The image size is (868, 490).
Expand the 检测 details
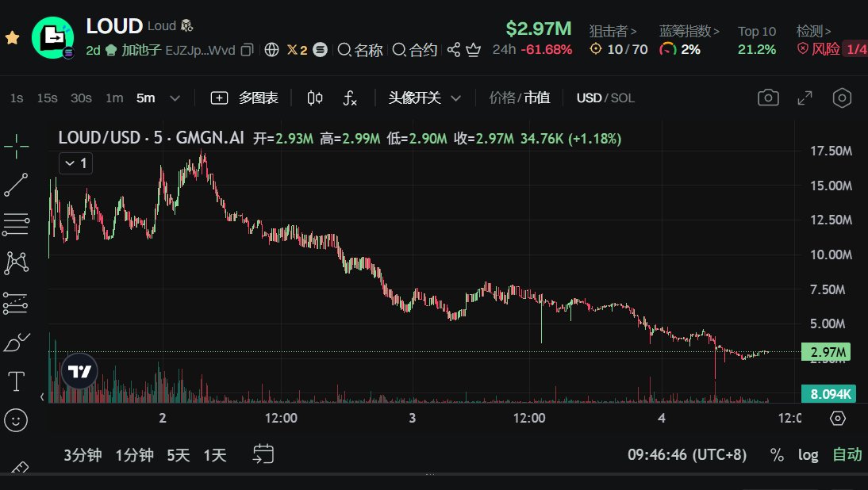pos(814,31)
